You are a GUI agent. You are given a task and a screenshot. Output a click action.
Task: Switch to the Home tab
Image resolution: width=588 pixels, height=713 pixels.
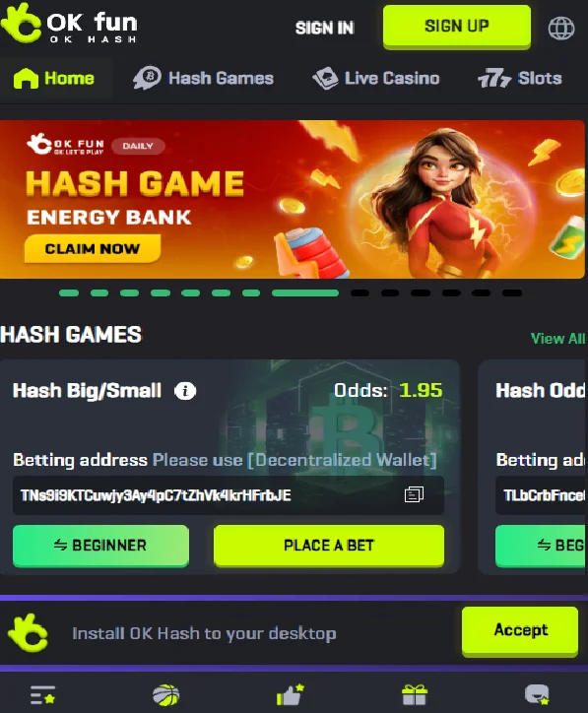(54, 78)
